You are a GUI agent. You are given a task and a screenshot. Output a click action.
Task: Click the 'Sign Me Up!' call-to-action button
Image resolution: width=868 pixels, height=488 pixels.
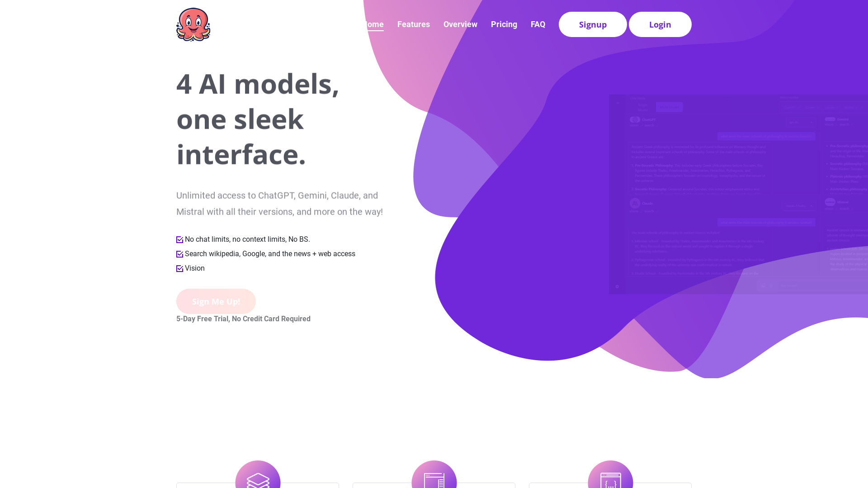pyautogui.click(x=216, y=300)
